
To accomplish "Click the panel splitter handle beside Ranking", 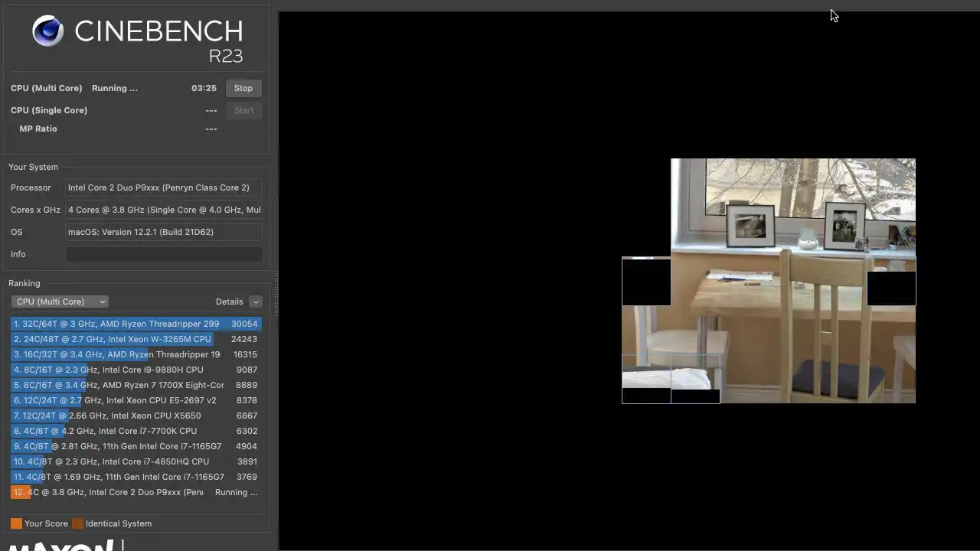I will coord(276,295).
